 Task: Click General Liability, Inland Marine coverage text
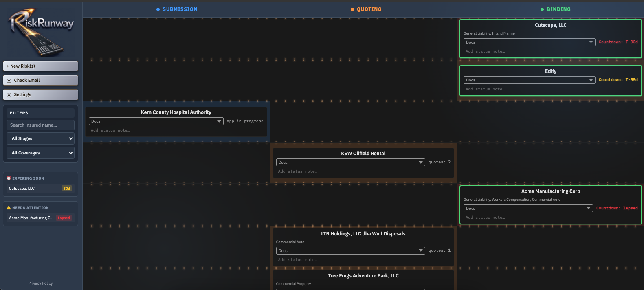(x=489, y=33)
